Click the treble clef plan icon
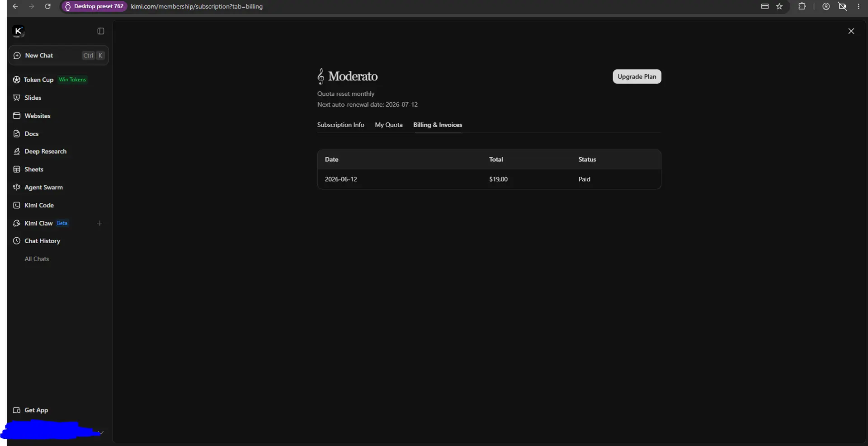The image size is (868, 446). tap(321, 76)
